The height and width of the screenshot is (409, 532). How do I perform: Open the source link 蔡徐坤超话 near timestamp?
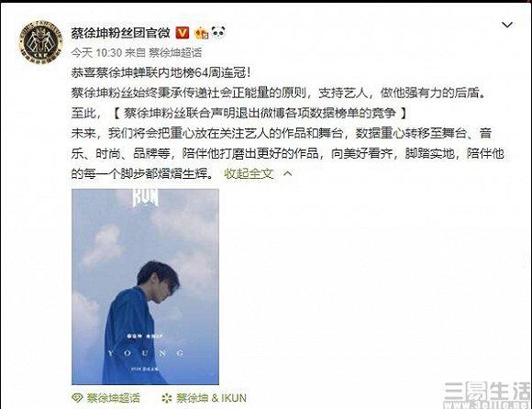click(175, 52)
